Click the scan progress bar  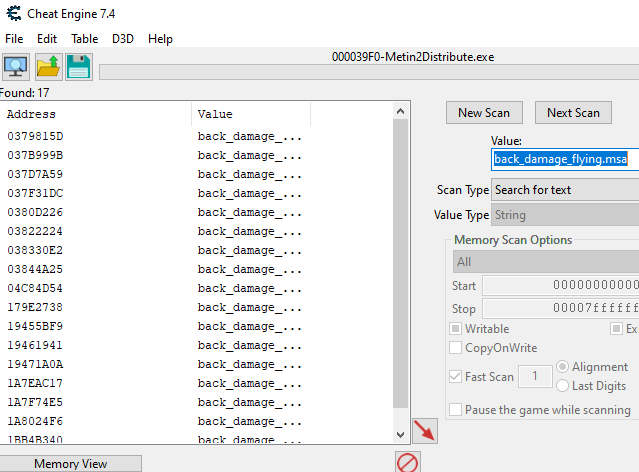(x=369, y=72)
